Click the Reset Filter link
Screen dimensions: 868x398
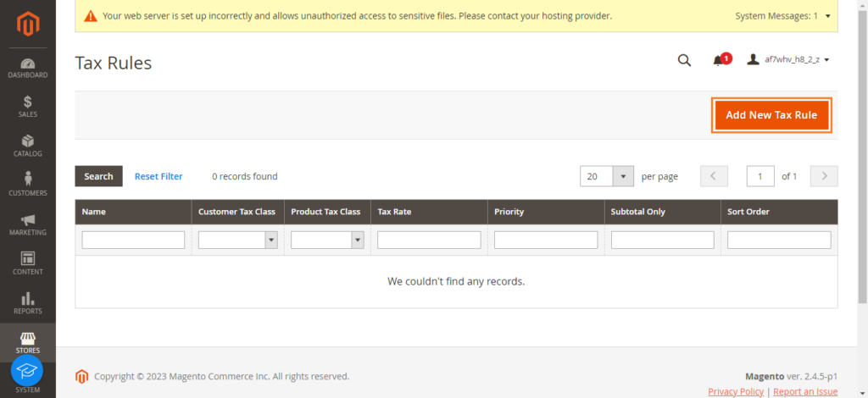(159, 176)
